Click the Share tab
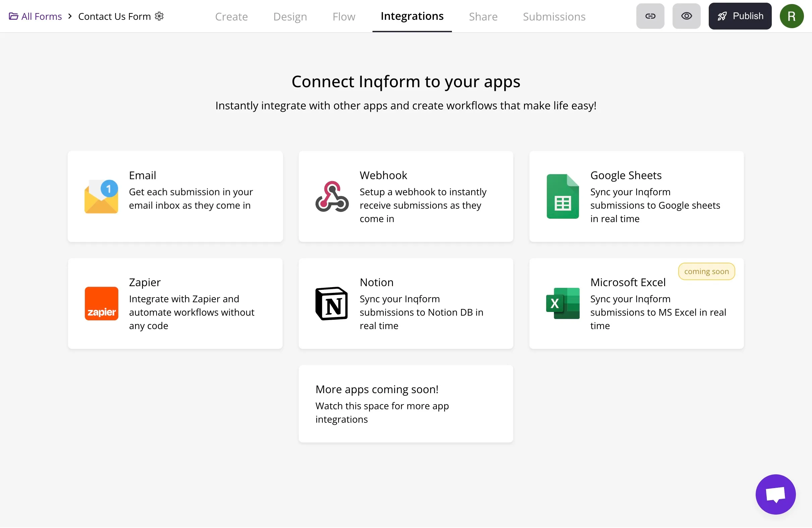 click(483, 16)
